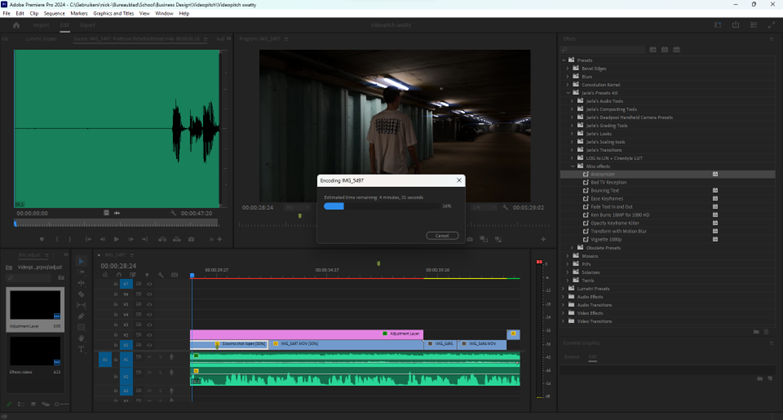
Task: Click YUV effects filter icon
Action: pyautogui.click(x=677, y=49)
